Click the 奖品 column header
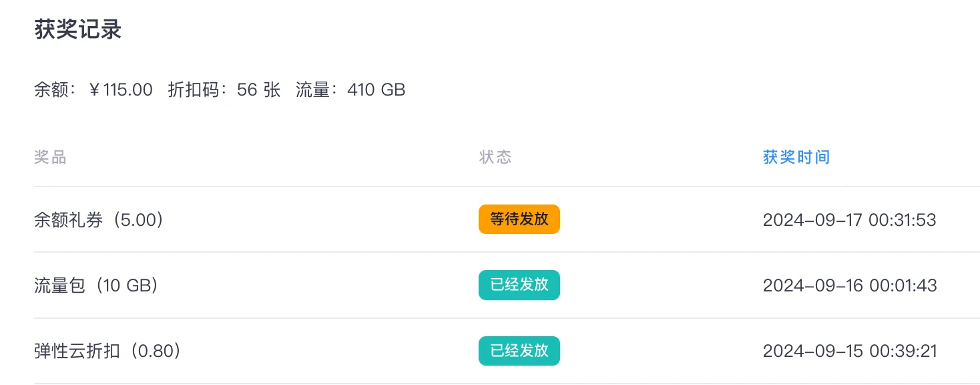Image resolution: width=980 pixels, height=385 pixels. click(x=50, y=158)
